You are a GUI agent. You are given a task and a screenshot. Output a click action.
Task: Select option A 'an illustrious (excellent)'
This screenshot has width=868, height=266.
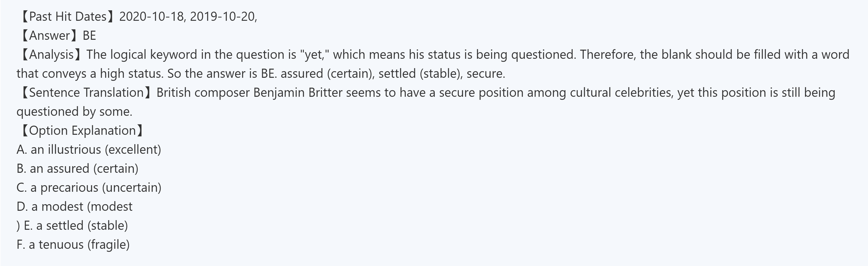tap(89, 149)
